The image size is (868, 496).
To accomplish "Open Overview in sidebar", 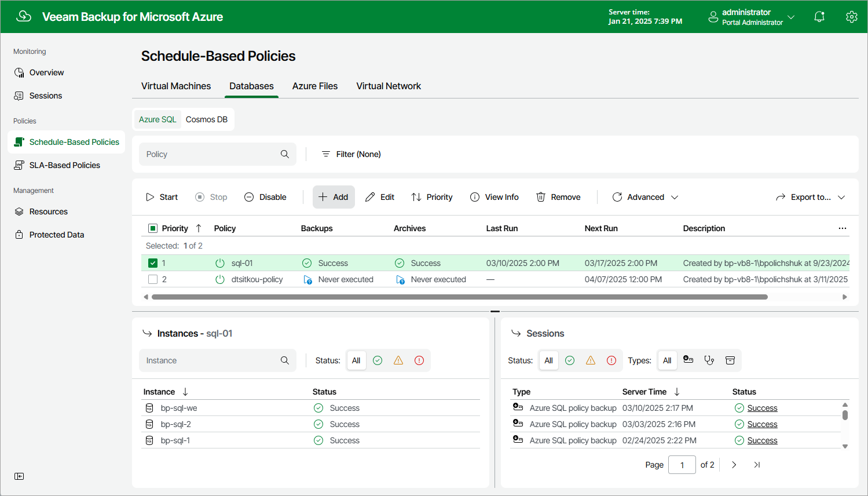I will [x=46, y=72].
